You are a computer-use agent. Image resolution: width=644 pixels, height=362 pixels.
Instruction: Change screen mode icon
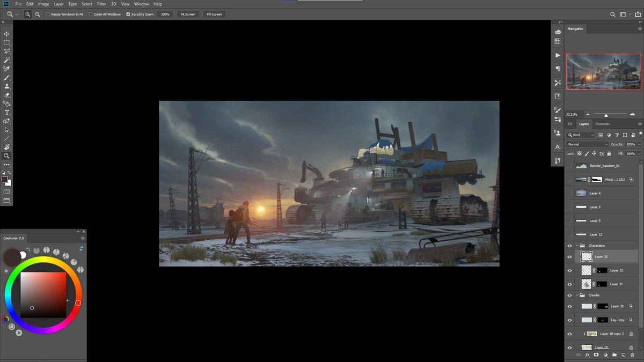click(7, 201)
